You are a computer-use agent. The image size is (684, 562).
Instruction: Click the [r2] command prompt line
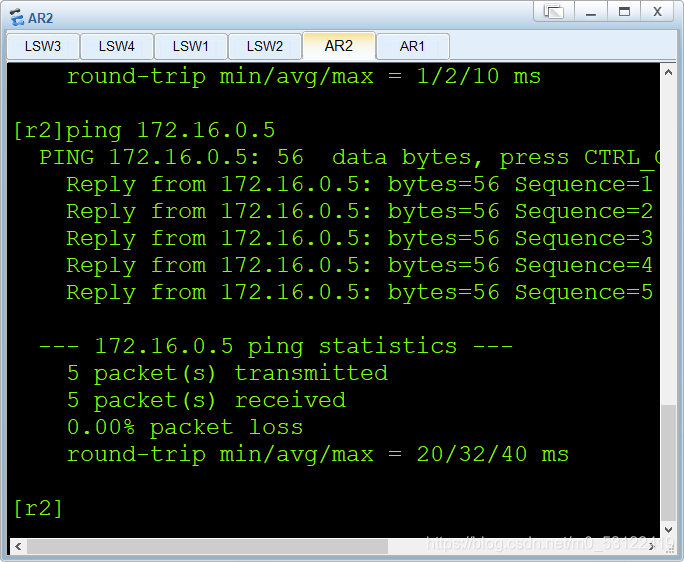click(38, 508)
